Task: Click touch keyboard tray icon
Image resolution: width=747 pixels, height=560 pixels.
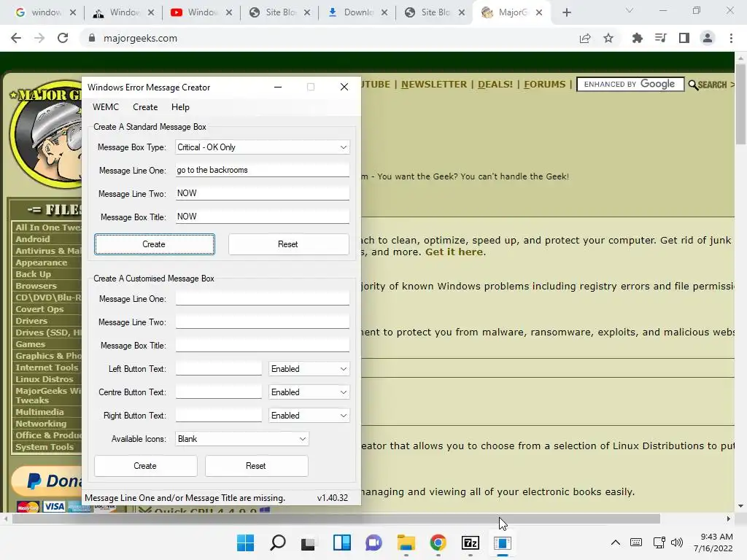Action: coord(636,542)
